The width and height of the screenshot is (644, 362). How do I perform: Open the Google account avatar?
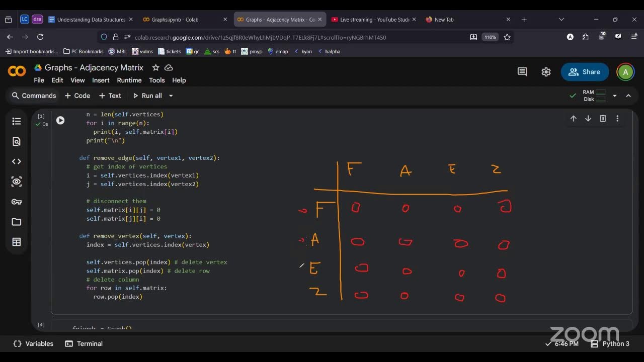(625, 72)
